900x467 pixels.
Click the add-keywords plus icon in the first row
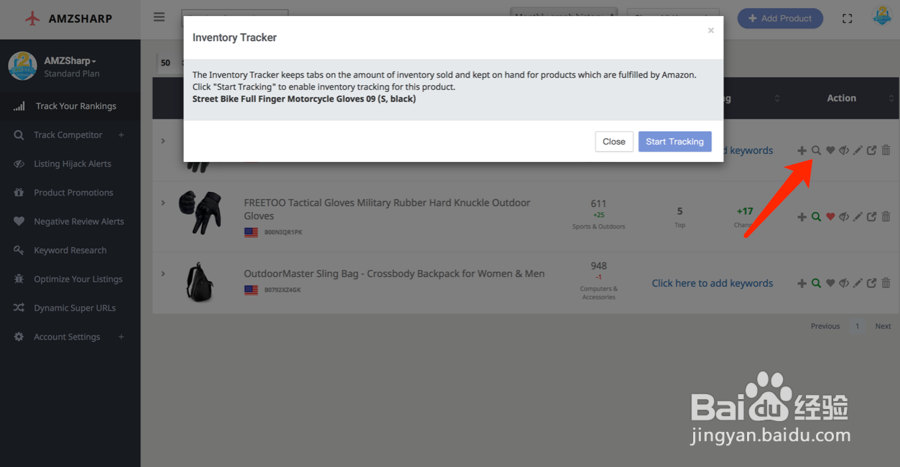point(802,150)
